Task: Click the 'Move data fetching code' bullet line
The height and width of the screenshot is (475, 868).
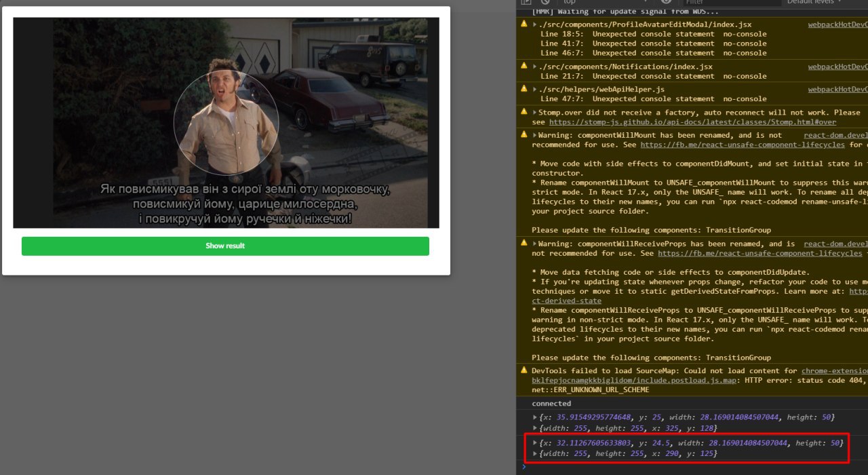Action: click(x=671, y=272)
